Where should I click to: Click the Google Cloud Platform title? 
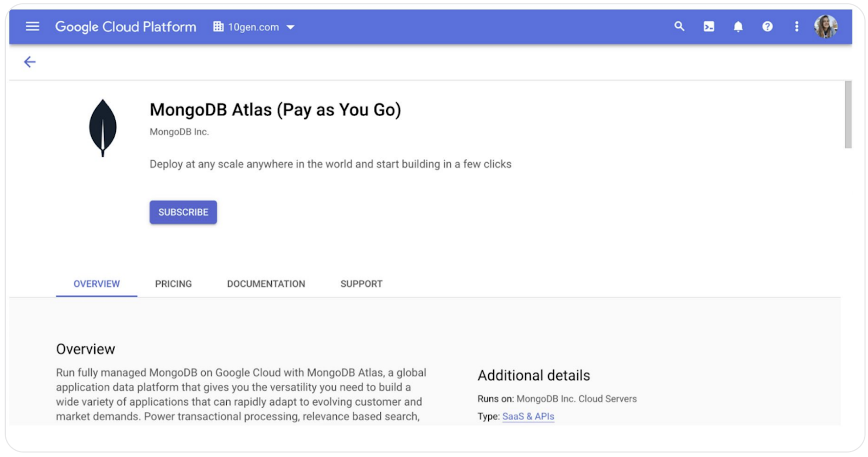click(126, 27)
